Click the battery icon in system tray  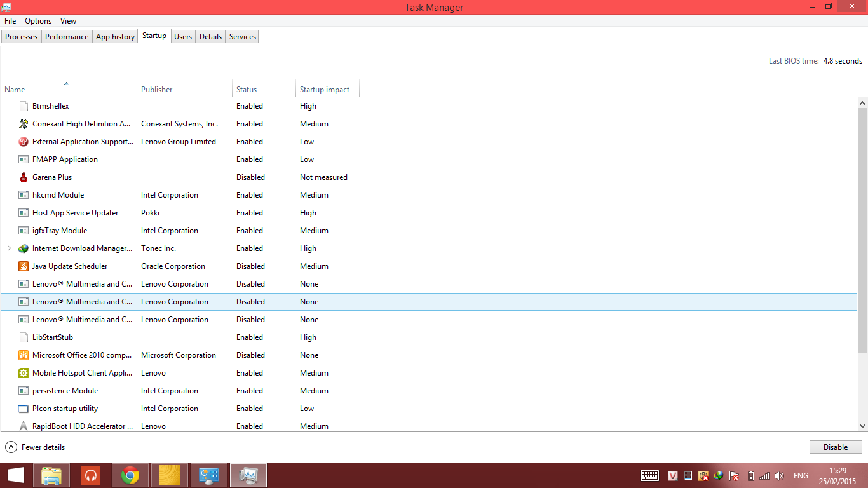750,475
